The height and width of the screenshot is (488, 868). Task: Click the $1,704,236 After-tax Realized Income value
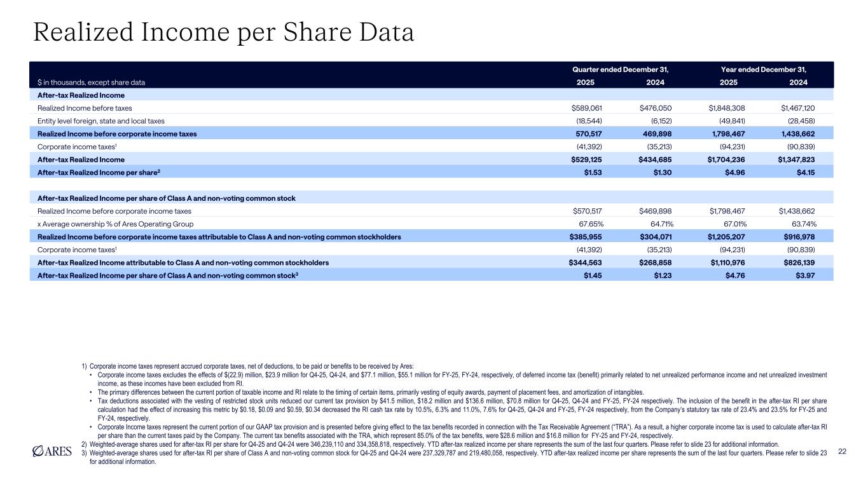729,159
